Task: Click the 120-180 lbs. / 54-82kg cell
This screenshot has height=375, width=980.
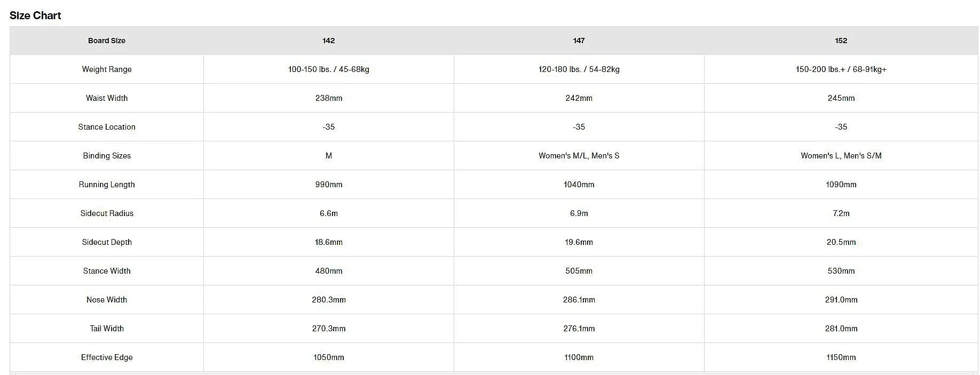Action: pos(579,69)
